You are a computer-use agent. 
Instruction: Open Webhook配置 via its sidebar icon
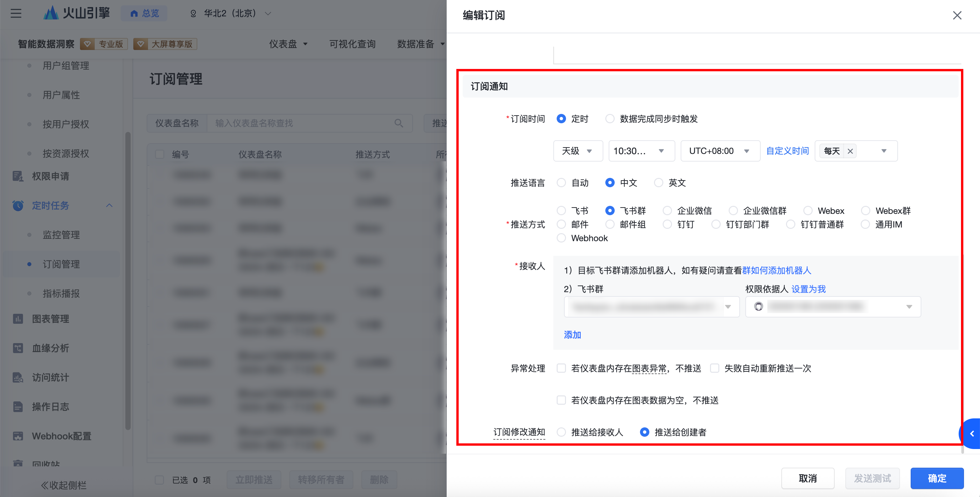coord(17,436)
